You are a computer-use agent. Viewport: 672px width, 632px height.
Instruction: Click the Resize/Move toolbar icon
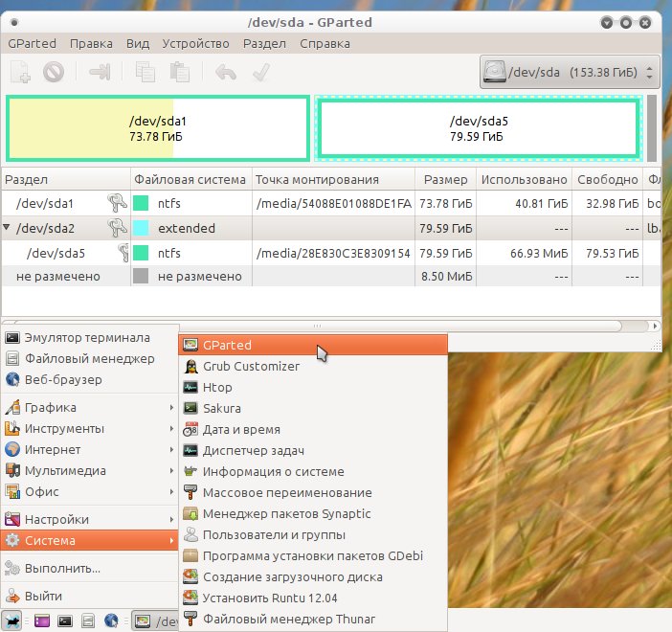click(100, 72)
